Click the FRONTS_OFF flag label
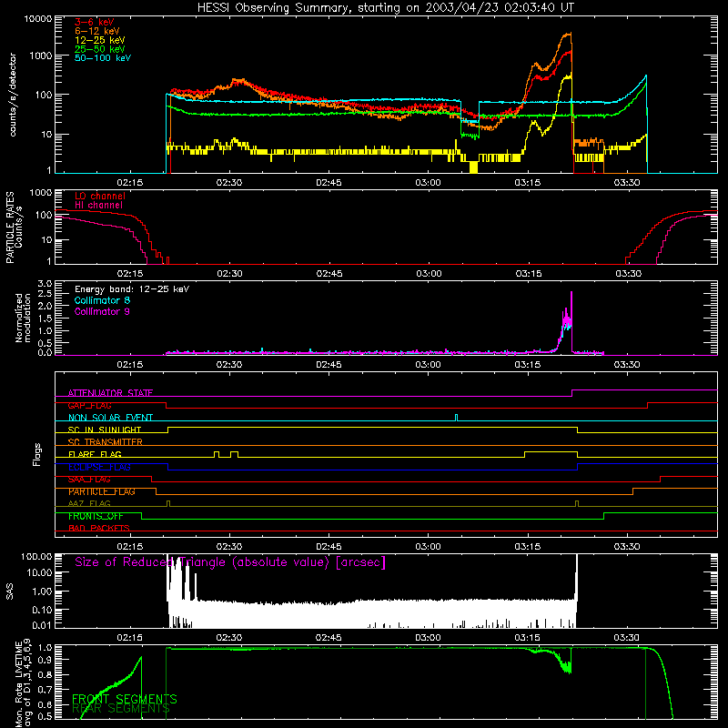The height and width of the screenshot is (728, 728). tap(96, 516)
